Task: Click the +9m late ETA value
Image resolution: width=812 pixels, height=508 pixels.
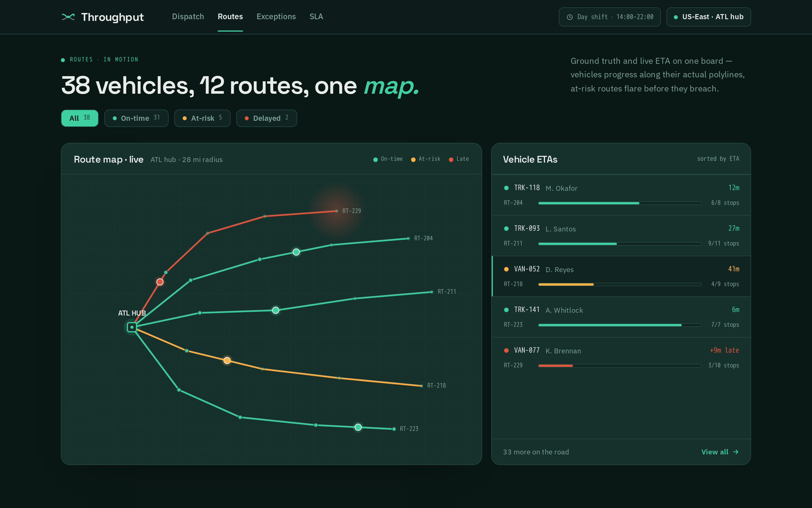Action: coord(724,350)
